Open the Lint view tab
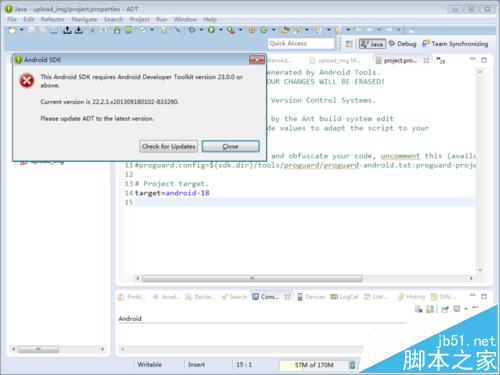 click(377, 297)
